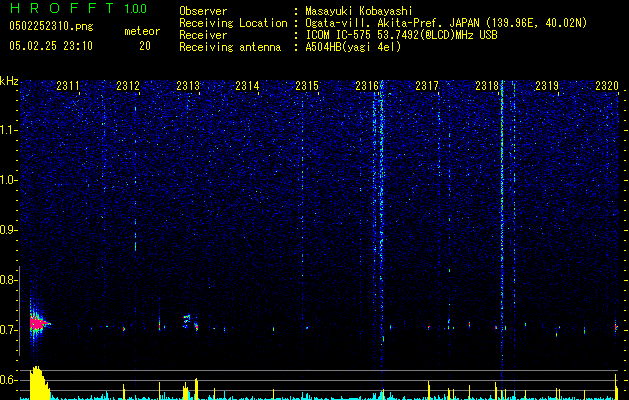Click the 2319 time marker

547,85
